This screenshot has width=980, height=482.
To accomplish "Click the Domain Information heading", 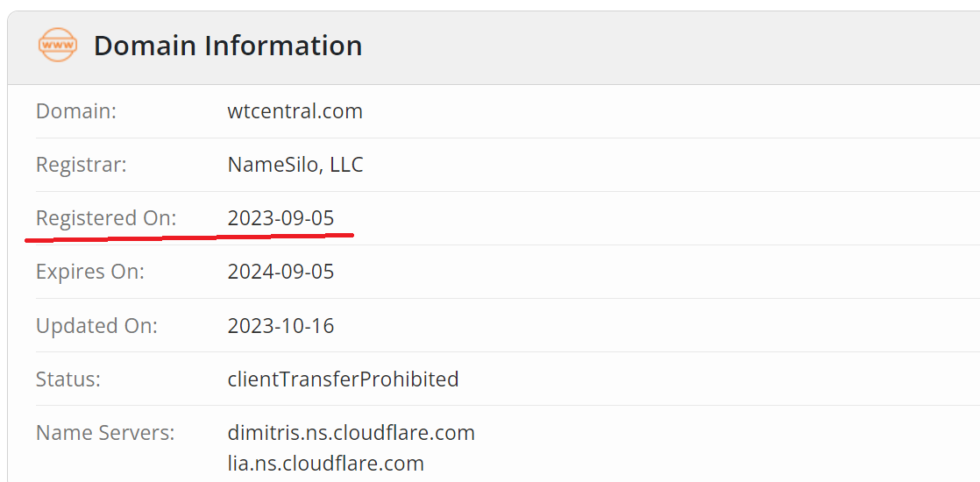I will (x=228, y=46).
